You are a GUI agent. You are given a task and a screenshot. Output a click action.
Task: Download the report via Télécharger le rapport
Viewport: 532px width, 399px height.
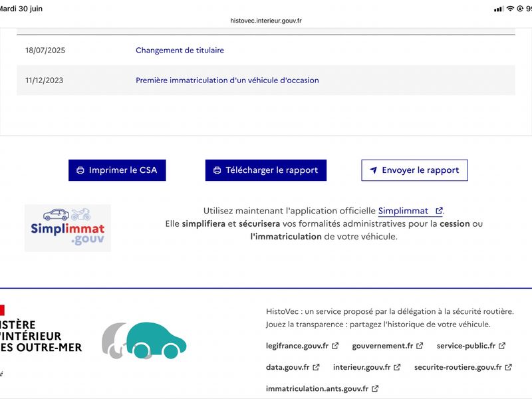(265, 170)
